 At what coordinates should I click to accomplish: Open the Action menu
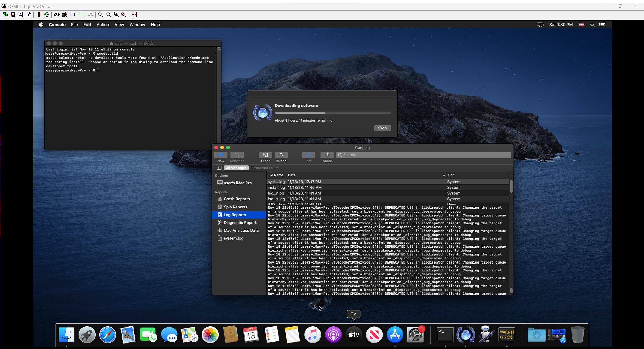[103, 25]
